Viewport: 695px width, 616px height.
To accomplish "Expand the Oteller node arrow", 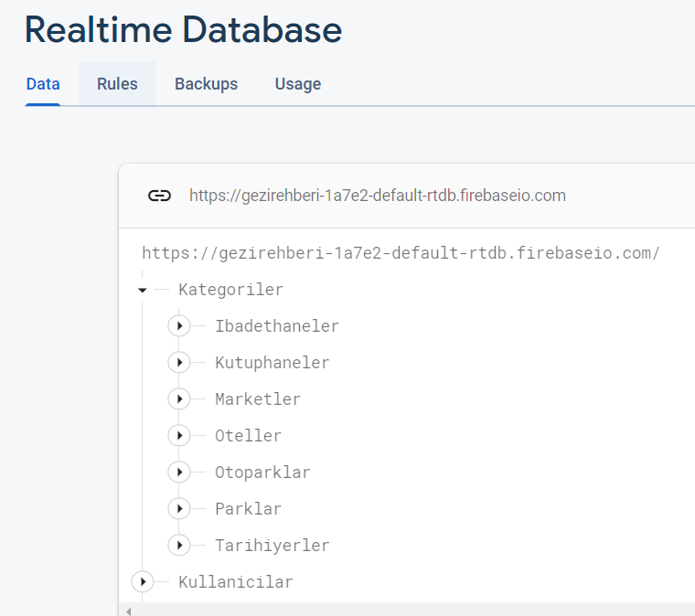I will pos(179,436).
